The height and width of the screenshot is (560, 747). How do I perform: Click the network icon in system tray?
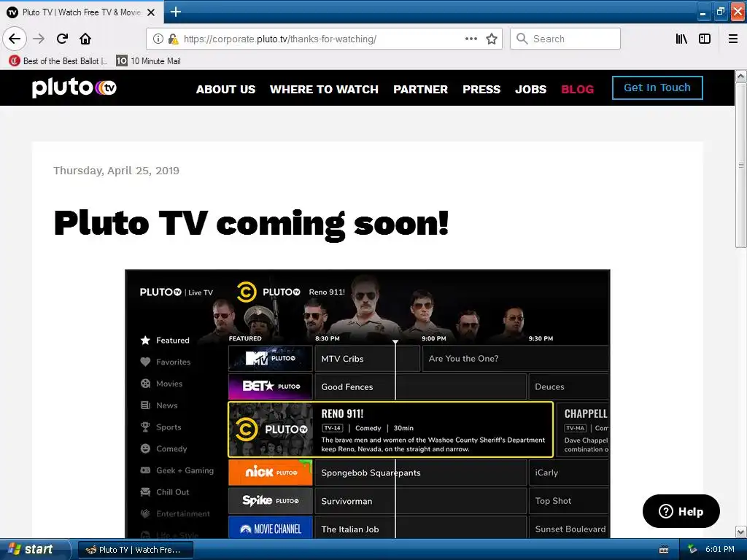pos(692,549)
